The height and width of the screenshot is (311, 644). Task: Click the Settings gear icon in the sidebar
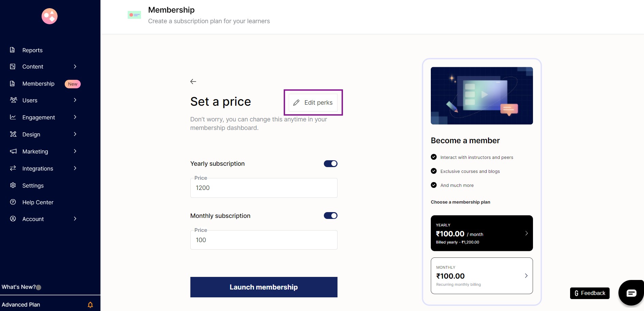point(13,185)
